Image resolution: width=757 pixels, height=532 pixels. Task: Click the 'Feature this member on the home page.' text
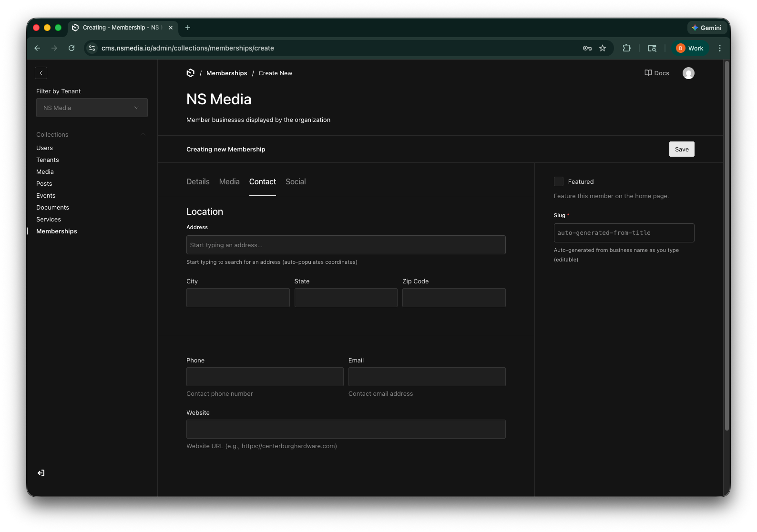[x=611, y=196]
